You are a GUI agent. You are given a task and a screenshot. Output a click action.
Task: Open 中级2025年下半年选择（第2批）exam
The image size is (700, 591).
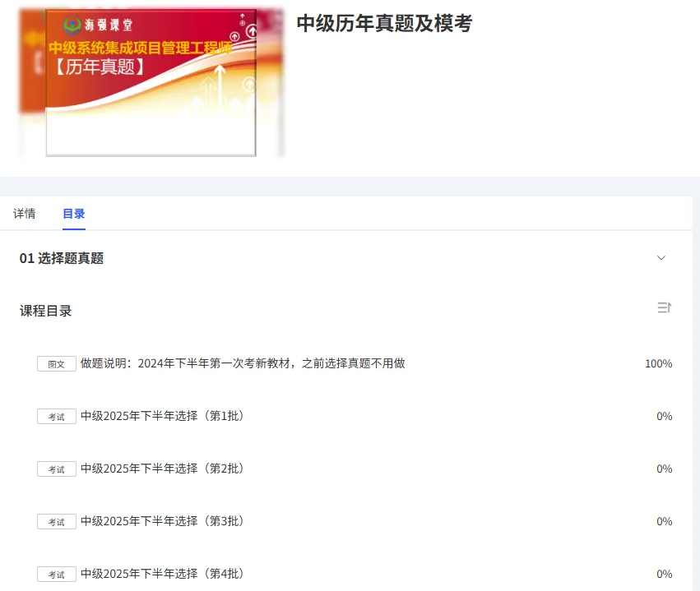(163, 469)
